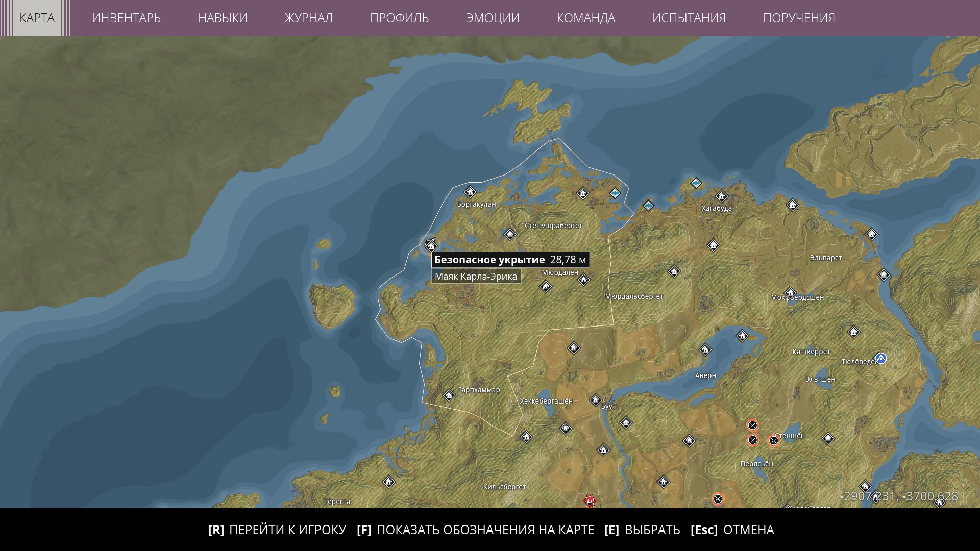
Task: Click the Перлсьён label
Action: 756,464
